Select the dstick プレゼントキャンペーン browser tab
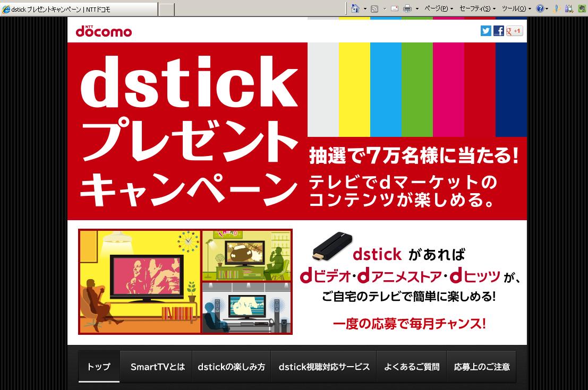This screenshot has height=390, width=588. point(79,10)
